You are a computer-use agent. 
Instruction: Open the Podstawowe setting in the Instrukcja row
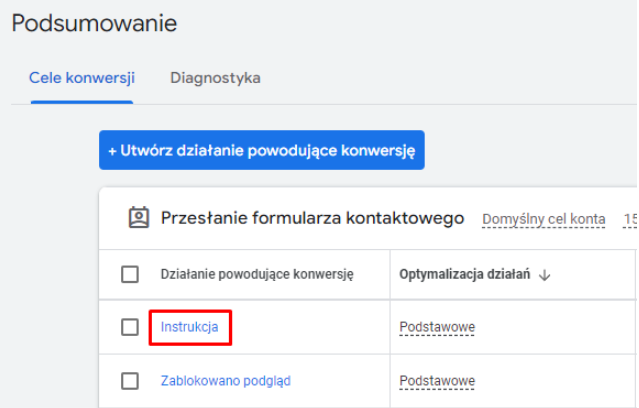point(437,327)
